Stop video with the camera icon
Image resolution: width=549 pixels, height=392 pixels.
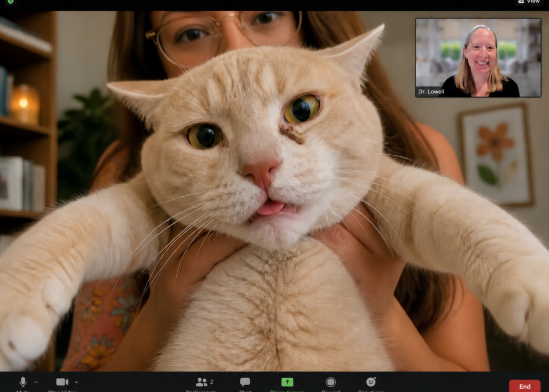pyautogui.click(x=62, y=382)
